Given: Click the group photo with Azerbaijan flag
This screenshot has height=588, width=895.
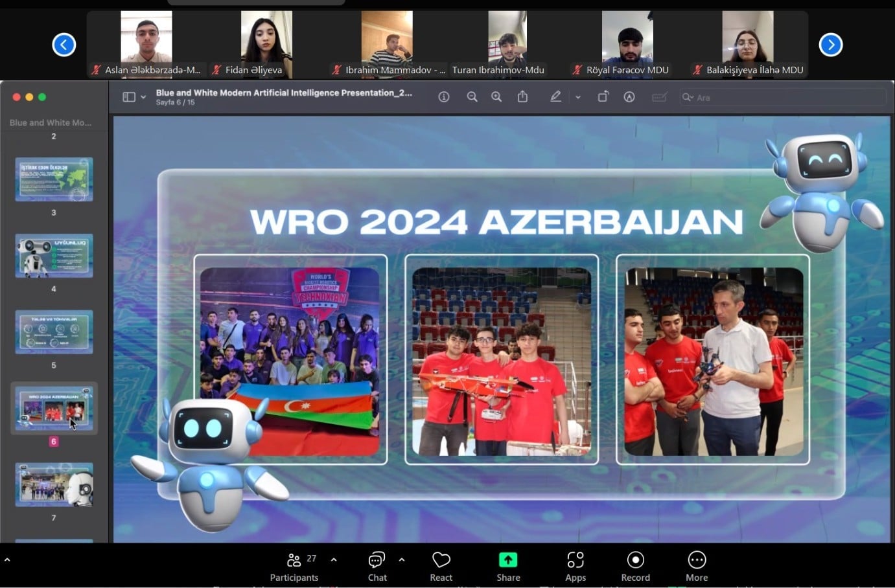Looking at the screenshot, I should pos(290,361).
